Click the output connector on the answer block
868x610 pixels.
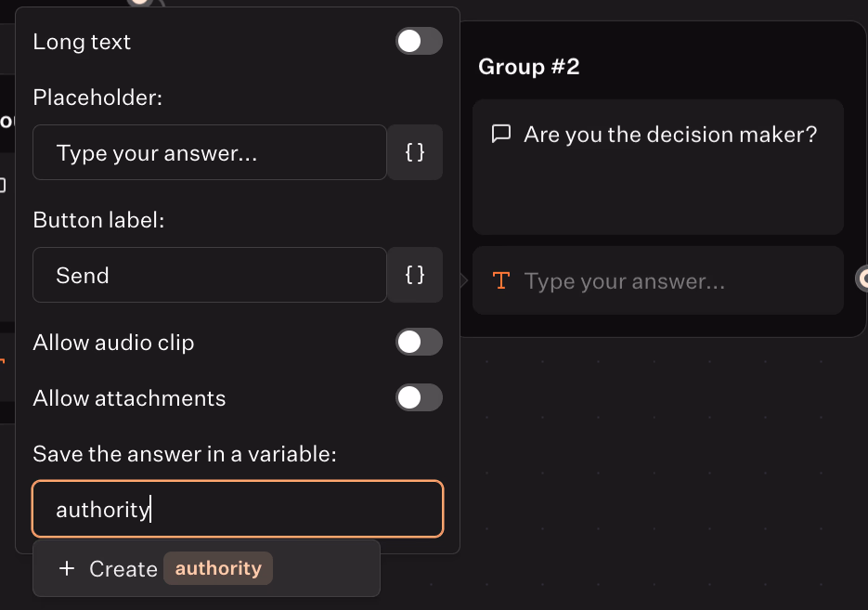click(x=862, y=277)
